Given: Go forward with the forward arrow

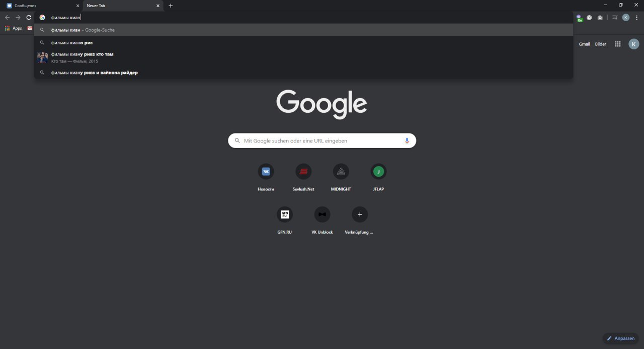Looking at the screenshot, I should [x=18, y=17].
